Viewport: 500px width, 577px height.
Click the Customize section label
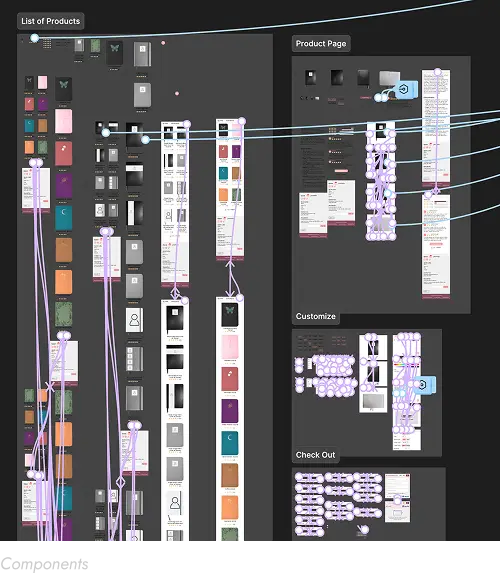point(316,316)
